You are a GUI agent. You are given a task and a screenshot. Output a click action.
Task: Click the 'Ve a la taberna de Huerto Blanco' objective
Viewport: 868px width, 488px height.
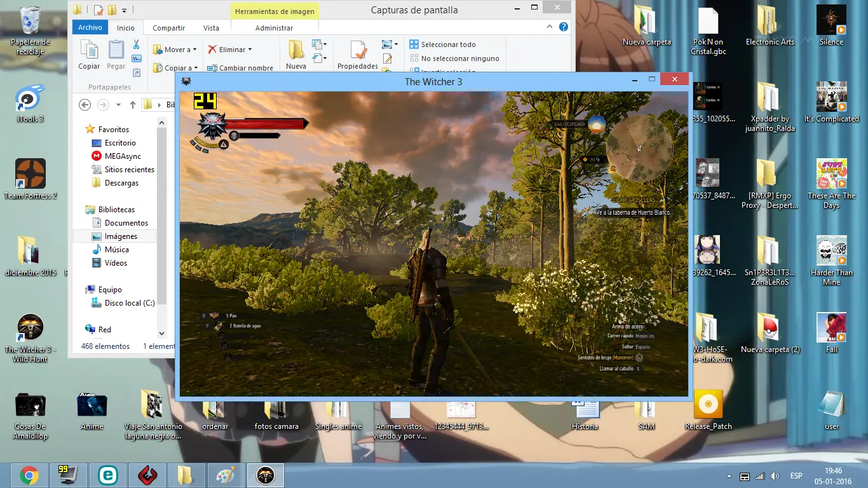(x=633, y=212)
